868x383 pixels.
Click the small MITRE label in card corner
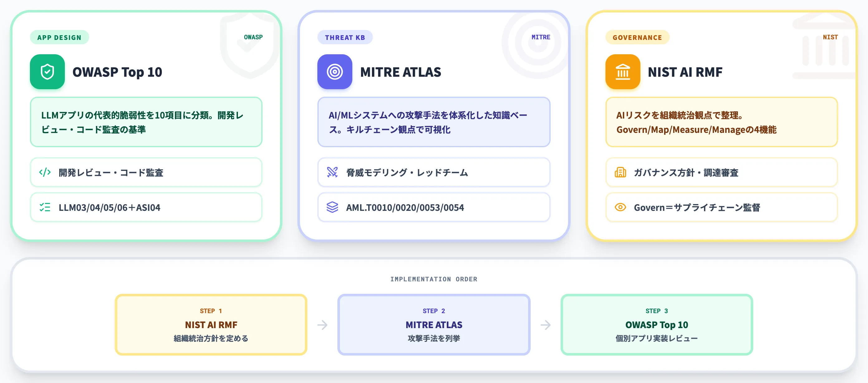(x=541, y=37)
